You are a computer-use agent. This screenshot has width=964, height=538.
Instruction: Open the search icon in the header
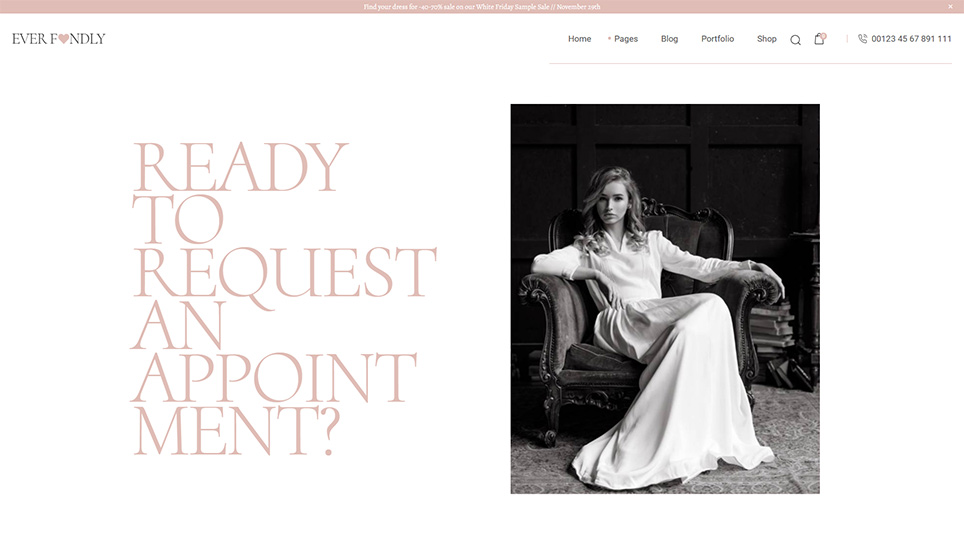pos(795,40)
